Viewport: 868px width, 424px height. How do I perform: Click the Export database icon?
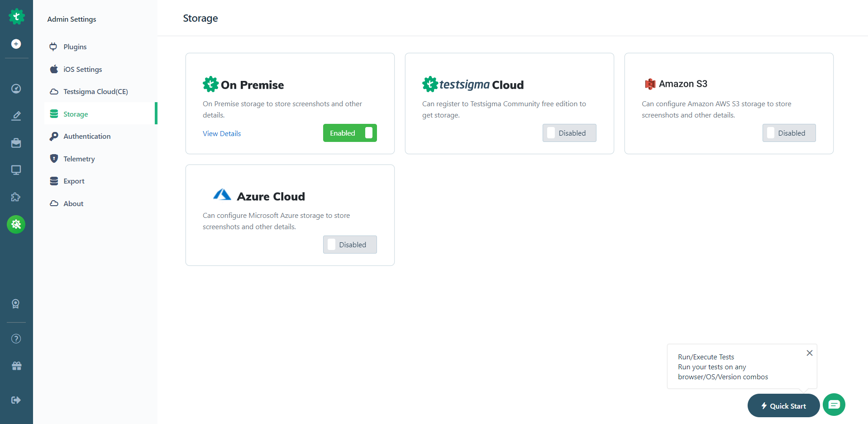click(54, 181)
